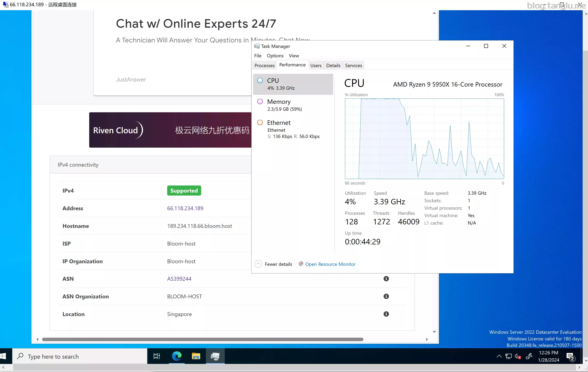The height and width of the screenshot is (372, 588).
Task: Open the notification center icon
Action: coord(571,357)
